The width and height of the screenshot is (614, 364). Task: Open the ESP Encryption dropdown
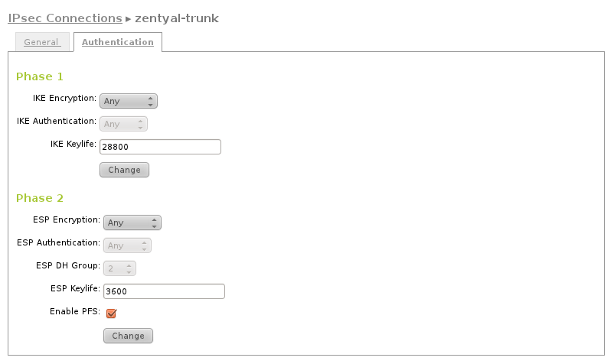tap(132, 223)
